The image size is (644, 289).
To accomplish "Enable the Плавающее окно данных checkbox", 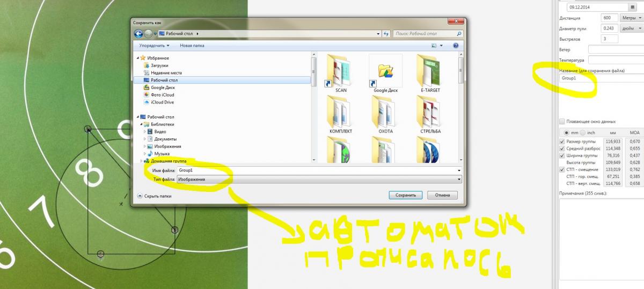I will pos(562,122).
